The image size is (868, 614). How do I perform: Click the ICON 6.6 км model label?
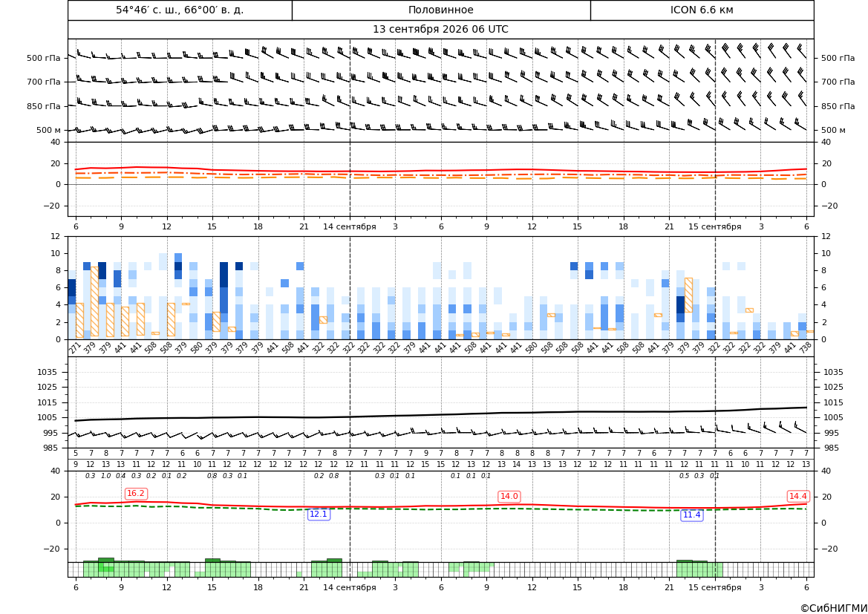pyautogui.click(x=702, y=10)
